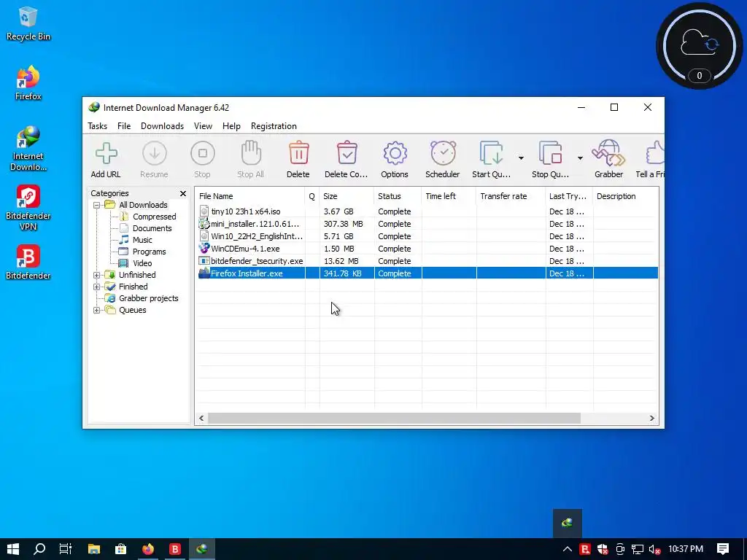
Task: Open the Help menu
Action: click(x=231, y=126)
